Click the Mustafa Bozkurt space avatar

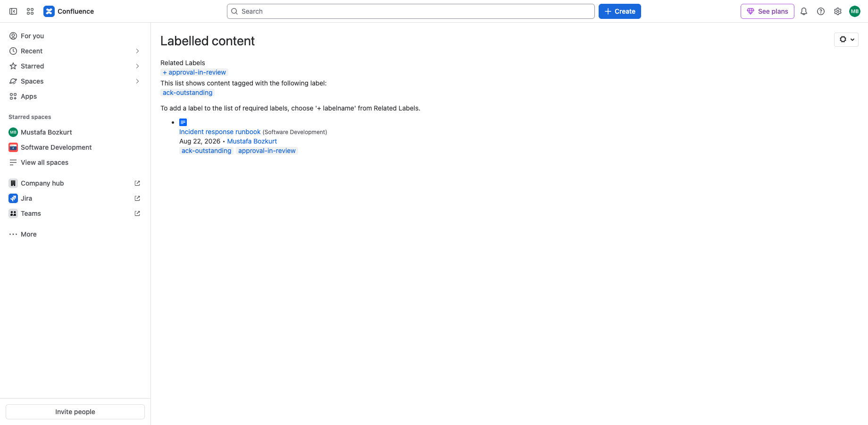pyautogui.click(x=13, y=132)
